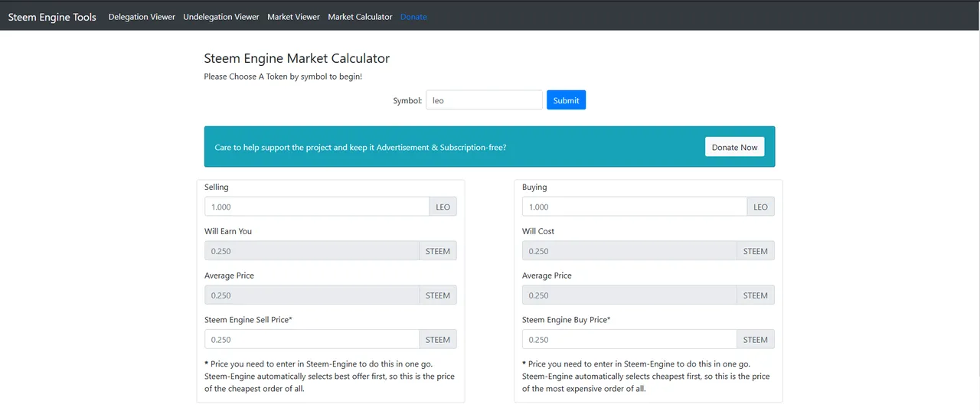Focus the Symbol input field

click(x=484, y=100)
